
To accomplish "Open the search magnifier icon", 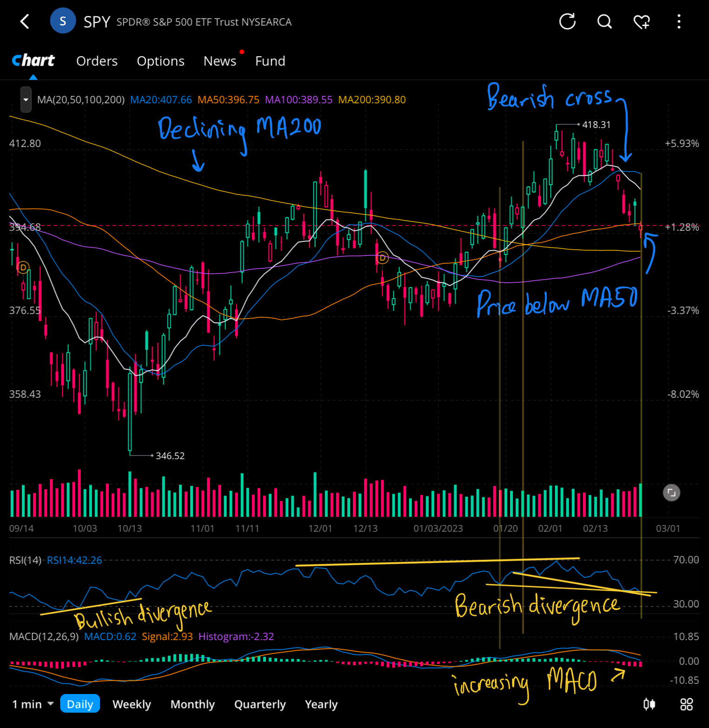I will (x=604, y=21).
